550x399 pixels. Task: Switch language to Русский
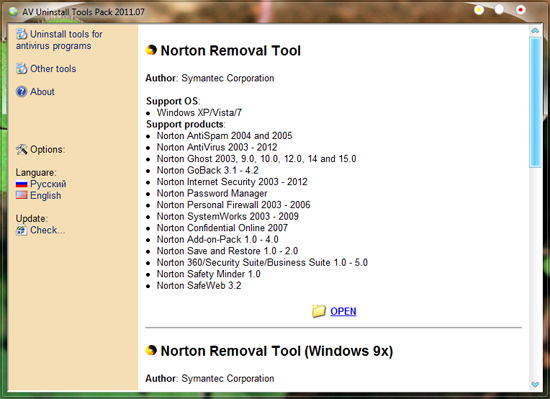pyautogui.click(x=48, y=184)
